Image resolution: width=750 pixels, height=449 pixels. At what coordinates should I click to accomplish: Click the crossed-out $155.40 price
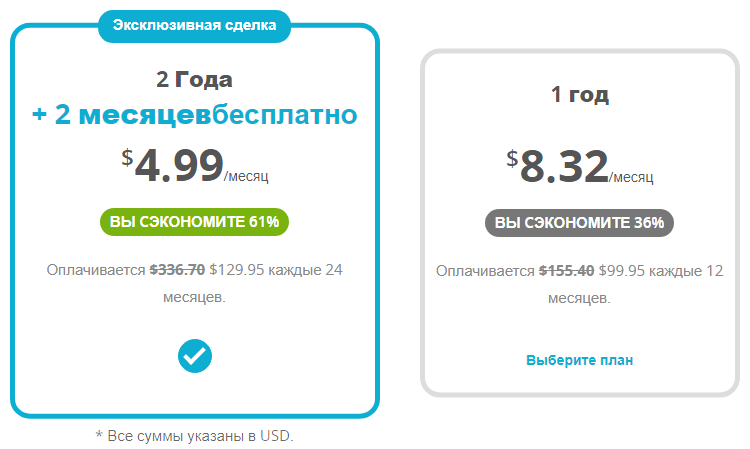coord(566,271)
